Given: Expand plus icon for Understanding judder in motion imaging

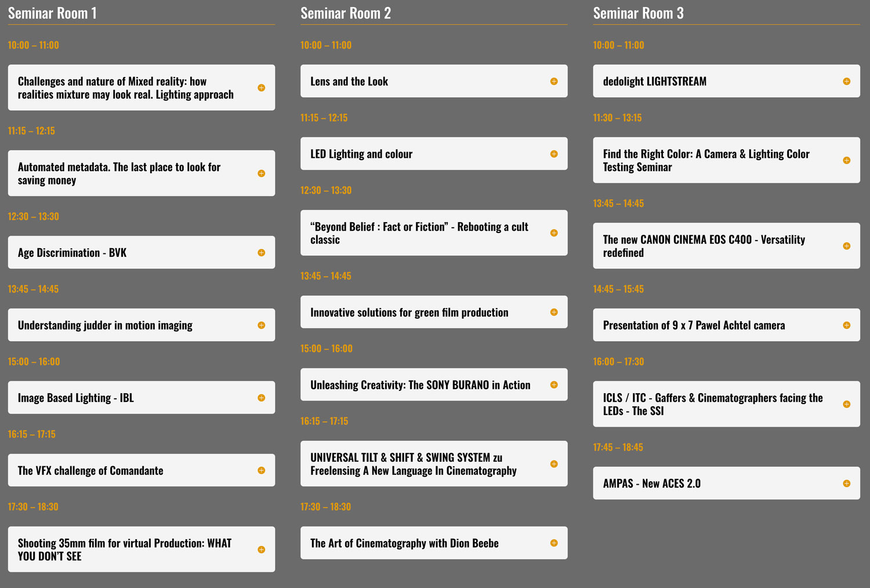Looking at the screenshot, I should coord(261,325).
